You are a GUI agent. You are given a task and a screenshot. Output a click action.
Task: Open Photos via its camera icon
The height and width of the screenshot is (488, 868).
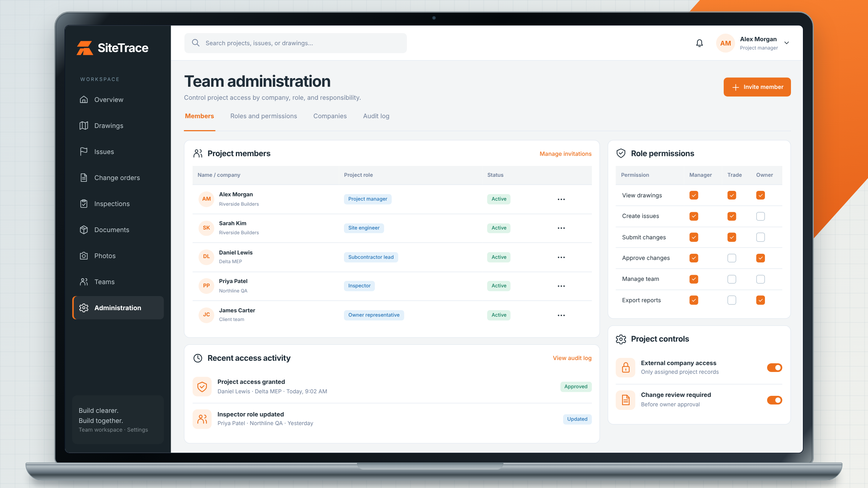84,256
